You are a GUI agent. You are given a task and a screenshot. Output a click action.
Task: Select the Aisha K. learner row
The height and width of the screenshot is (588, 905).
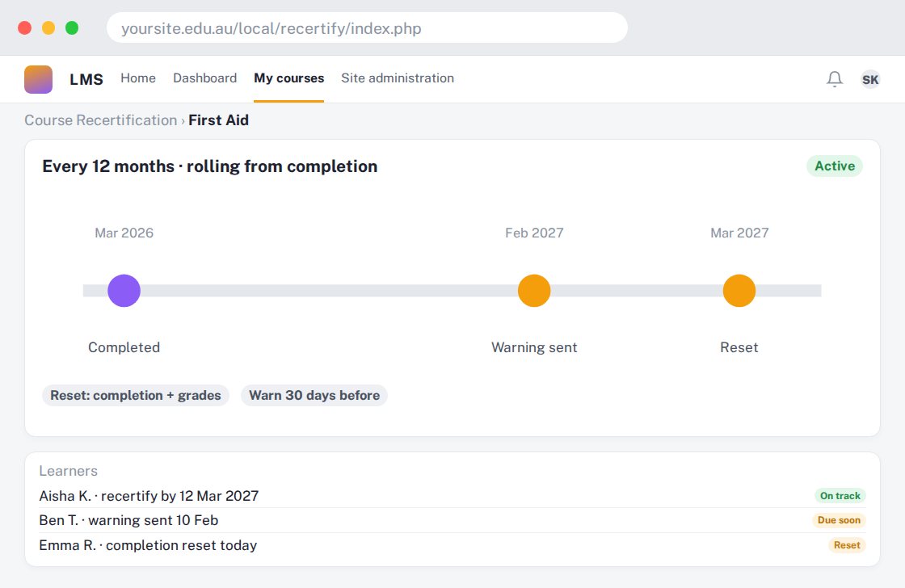[452, 496]
